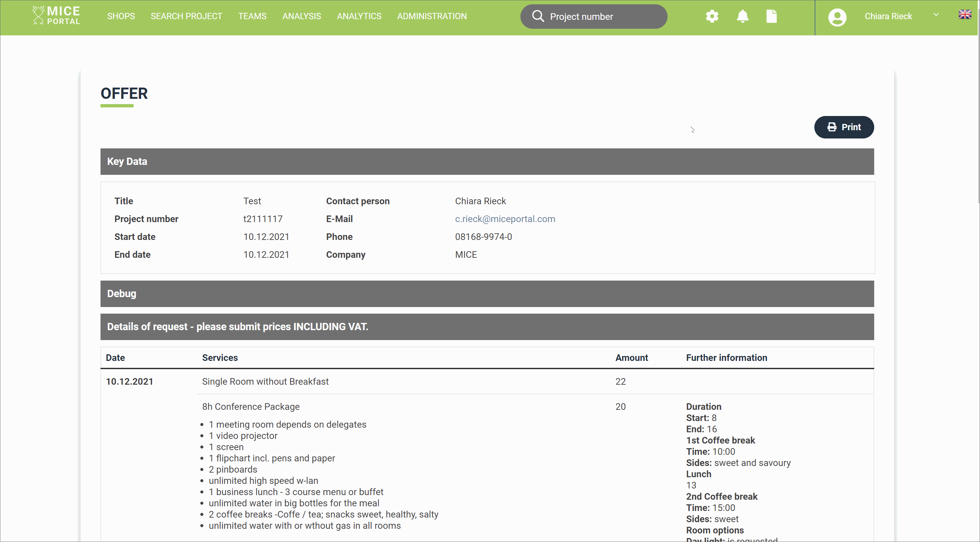Screen dimensions: 980x542
Task: Open the notifications bell
Action: [x=742, y=16]
